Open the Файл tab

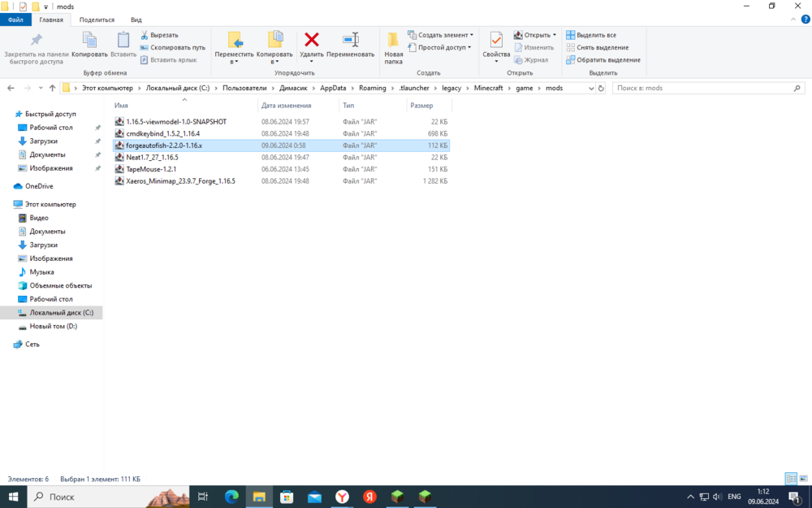tap(15, 20)
